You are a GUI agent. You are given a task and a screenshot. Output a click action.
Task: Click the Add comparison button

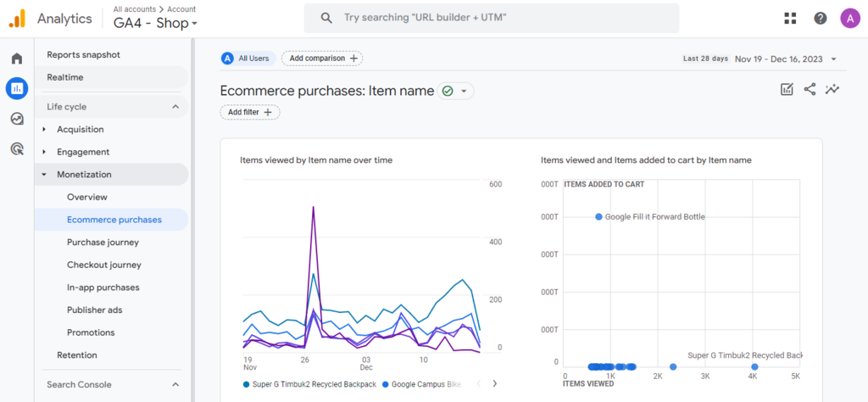tap(322, 59)
